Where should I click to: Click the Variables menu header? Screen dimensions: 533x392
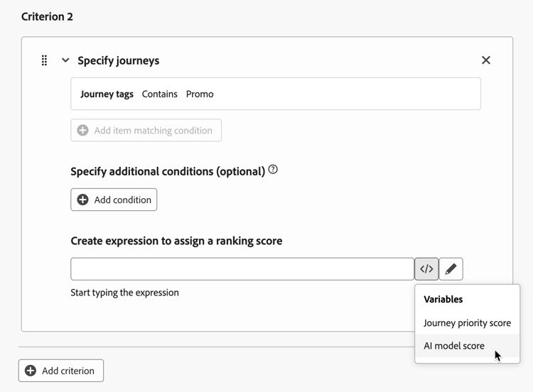[443, 299]
